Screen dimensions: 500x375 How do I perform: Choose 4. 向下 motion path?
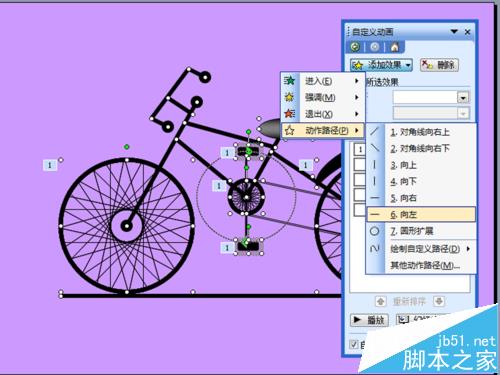(x=421, y=182)
